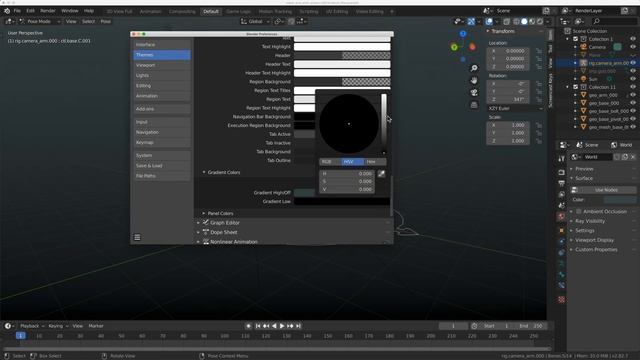The image size is (640, 360).
Task: Switch to HSV color mode tab
Action: point(353,162)
